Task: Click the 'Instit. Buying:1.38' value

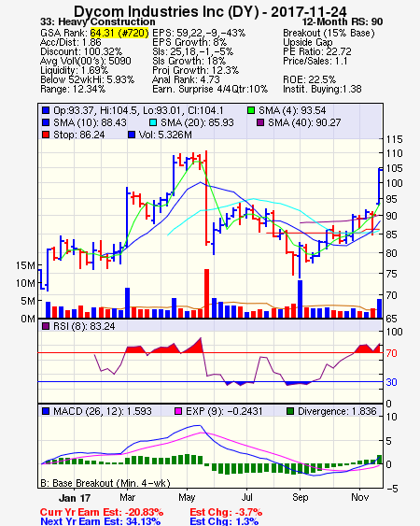Action: point(322,90)
